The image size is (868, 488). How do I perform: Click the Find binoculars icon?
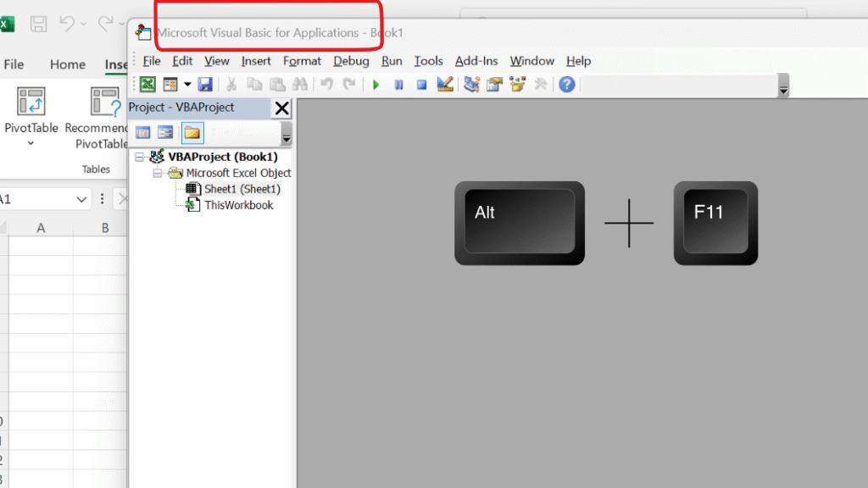300,84
